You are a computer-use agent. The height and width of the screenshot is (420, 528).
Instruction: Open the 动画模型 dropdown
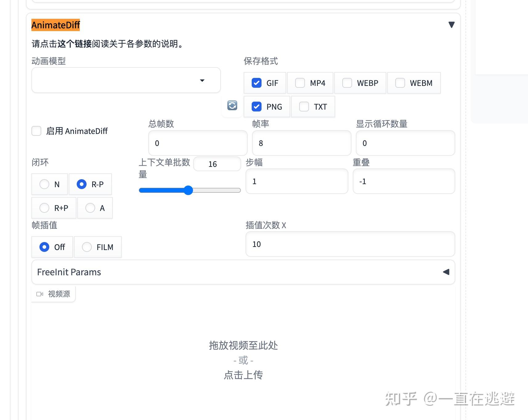(126, 80)
